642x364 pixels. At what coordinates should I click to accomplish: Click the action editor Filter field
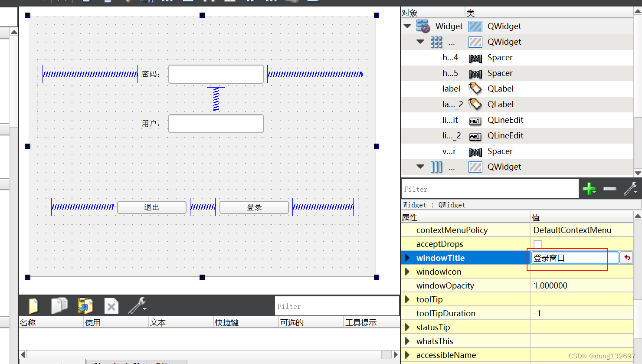[x=337, y=306]
